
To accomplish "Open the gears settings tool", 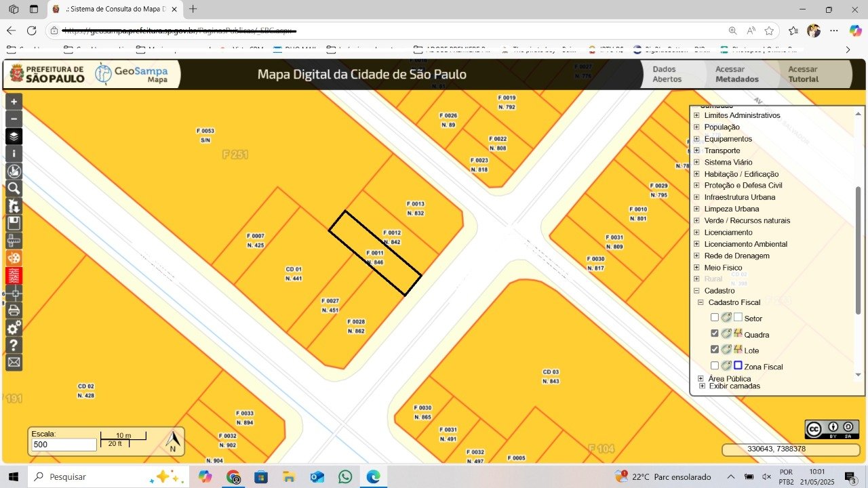I will (x=14, y=328).
